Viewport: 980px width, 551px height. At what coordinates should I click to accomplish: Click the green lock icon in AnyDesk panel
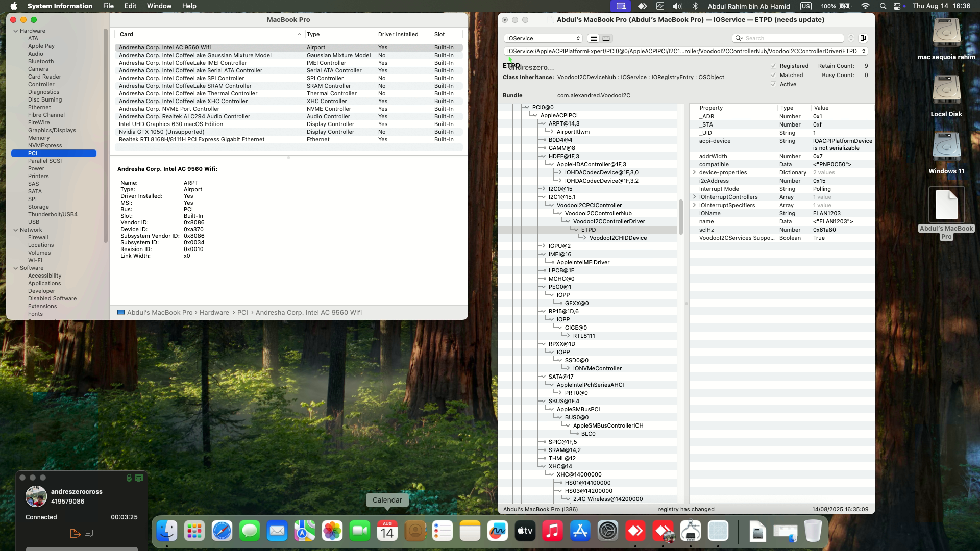click(129, 478)
